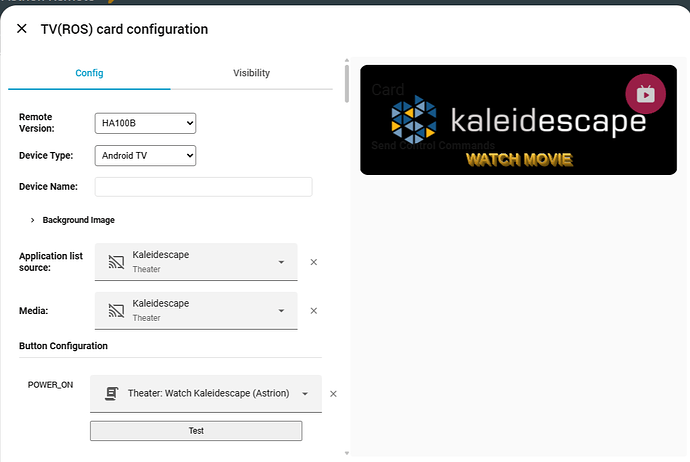Close the TV(ROS) card configuration dialog

[22, 29]
